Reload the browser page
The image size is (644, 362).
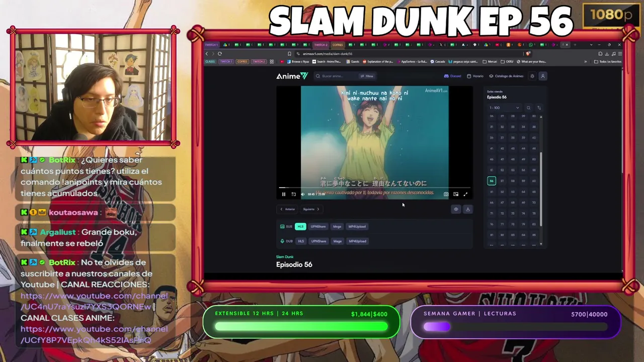tap(220, 54)
